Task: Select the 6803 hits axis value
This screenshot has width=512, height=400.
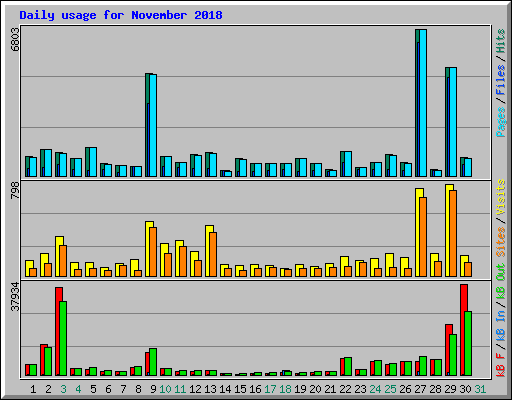Action: click(15, 40)
